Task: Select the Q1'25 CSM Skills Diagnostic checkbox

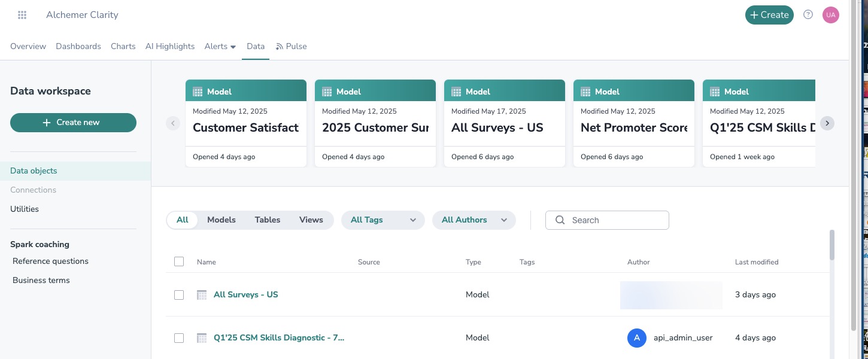Action: 179,338
